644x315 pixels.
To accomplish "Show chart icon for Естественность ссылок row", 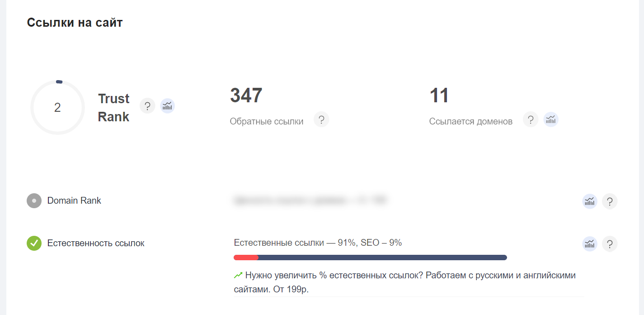I will click(590, 244).
